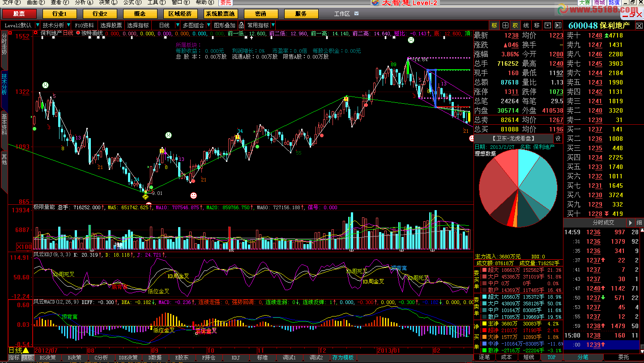Click the 选择指标 toolbar button
This screenshot has height=363, width=644.
[x=138, y=25]
